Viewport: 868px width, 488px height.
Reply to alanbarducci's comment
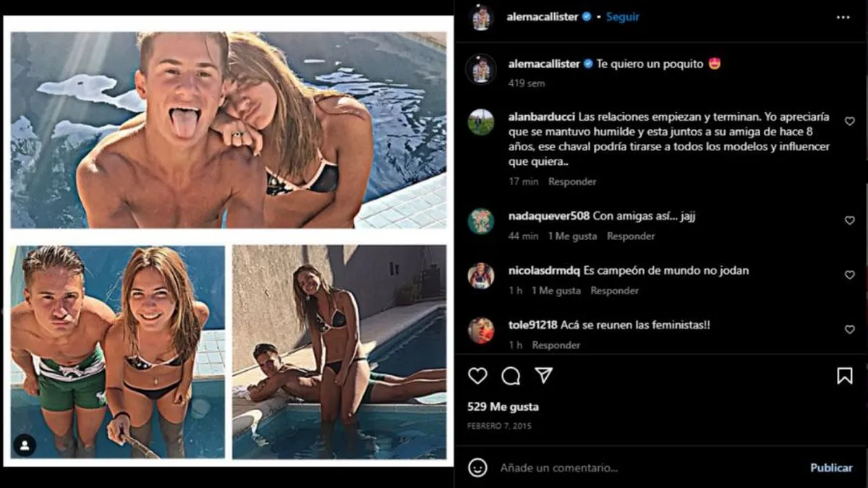pyautogui.click(x=572, y=181)
